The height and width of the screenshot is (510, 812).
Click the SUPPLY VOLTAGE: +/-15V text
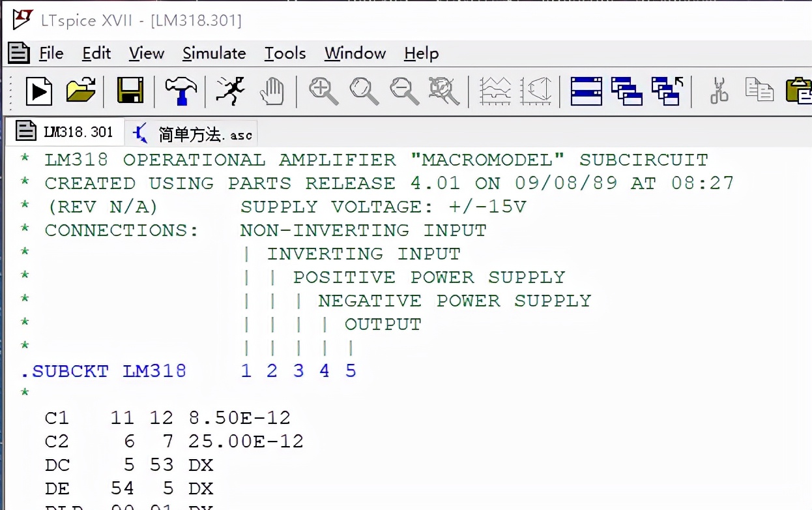pyautogui.click(x=383, y=207)
